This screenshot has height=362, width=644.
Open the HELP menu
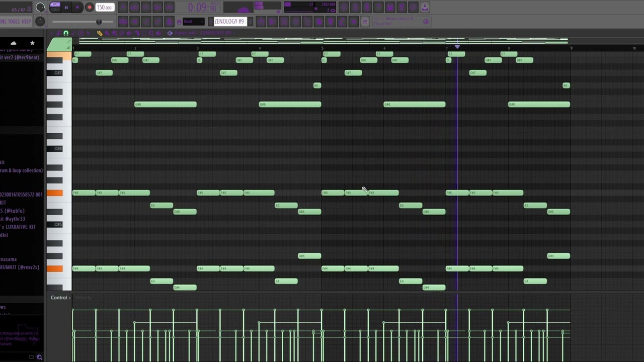tap(26, 22)
